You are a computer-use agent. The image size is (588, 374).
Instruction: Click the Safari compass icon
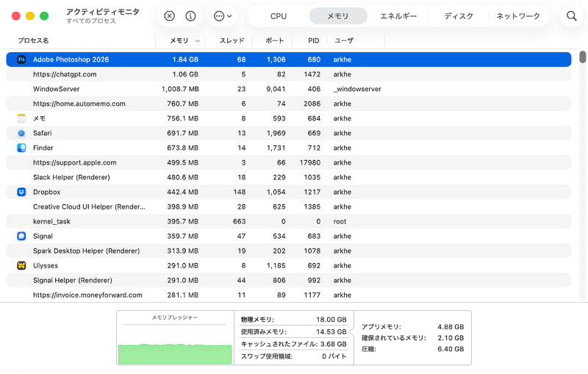[x=21, y=133]
